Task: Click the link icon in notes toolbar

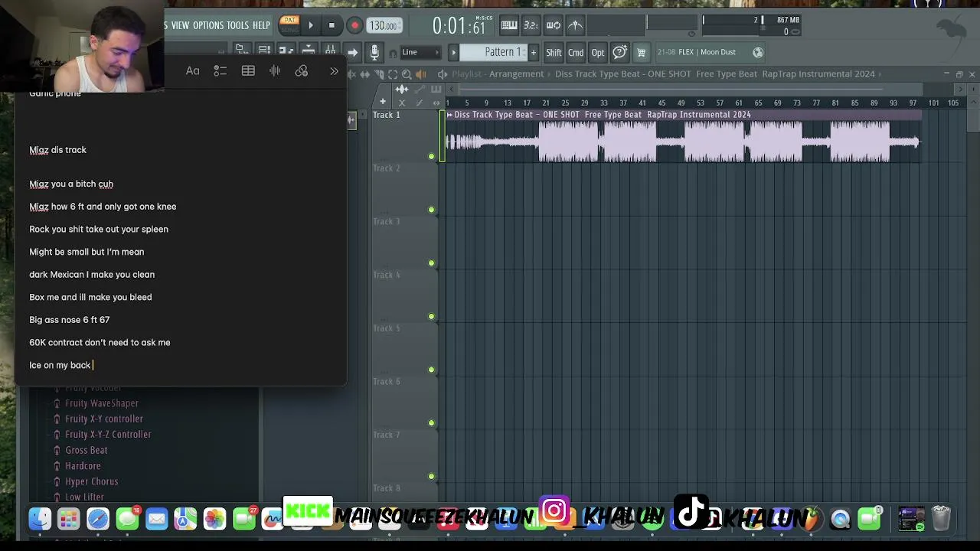Action: point(302,71)
